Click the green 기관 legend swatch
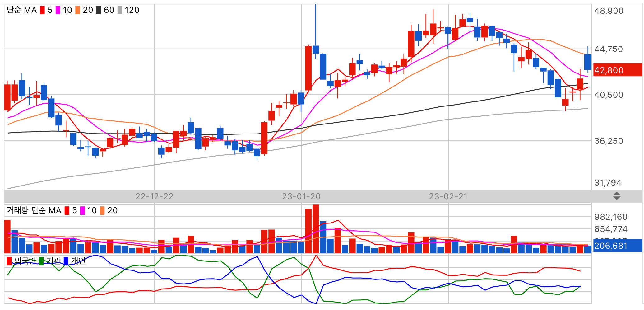Viewport: 644px width, 310px height. pos(41,261)
